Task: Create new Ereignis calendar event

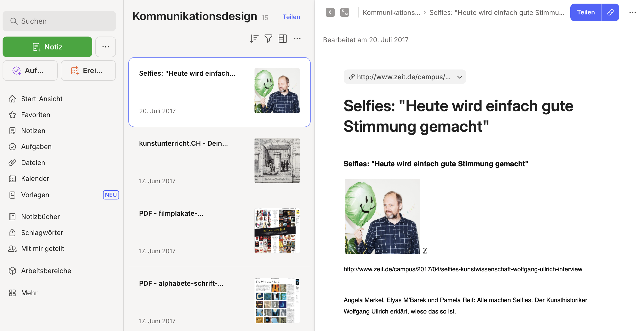Action: pyautogui.click(x=88, y=71)
